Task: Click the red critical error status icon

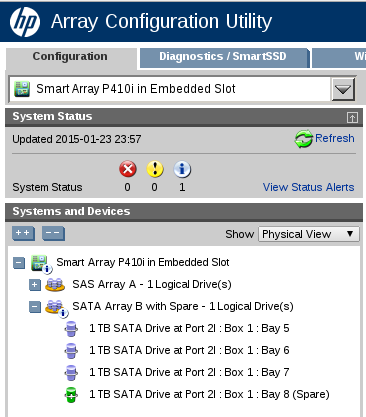Action: click(x=128, y=169)
